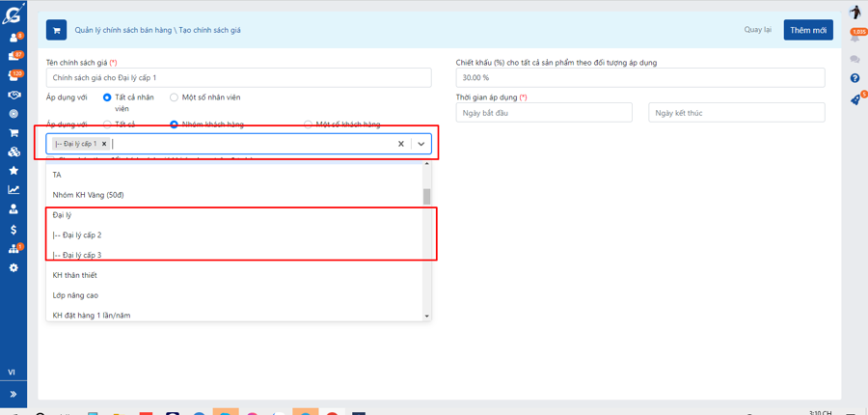The image size is (868, 415).
Task: Open the settings gear in sidebar
Action: point(14,267)
